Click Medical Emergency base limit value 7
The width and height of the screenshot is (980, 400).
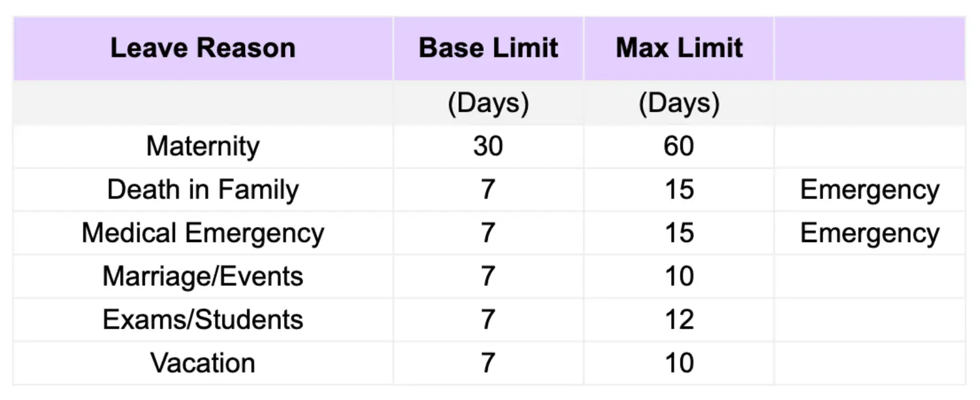[488, 233]
